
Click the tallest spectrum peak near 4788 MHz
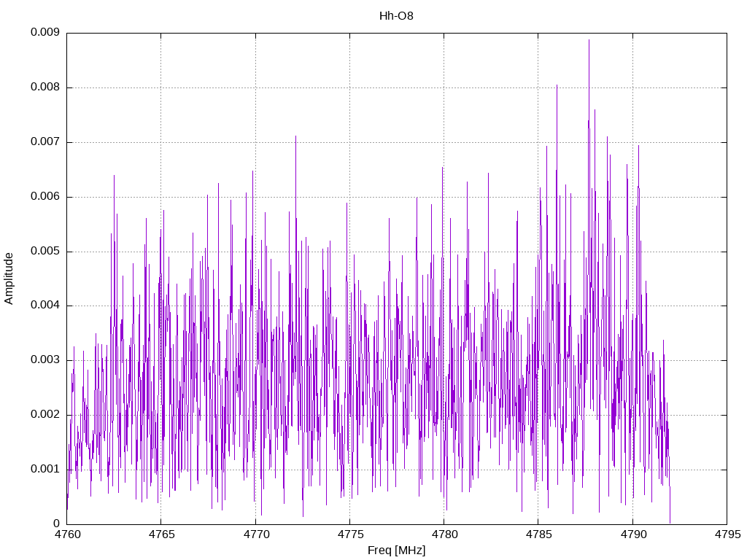pyautogui.click(x=589, y=40)
